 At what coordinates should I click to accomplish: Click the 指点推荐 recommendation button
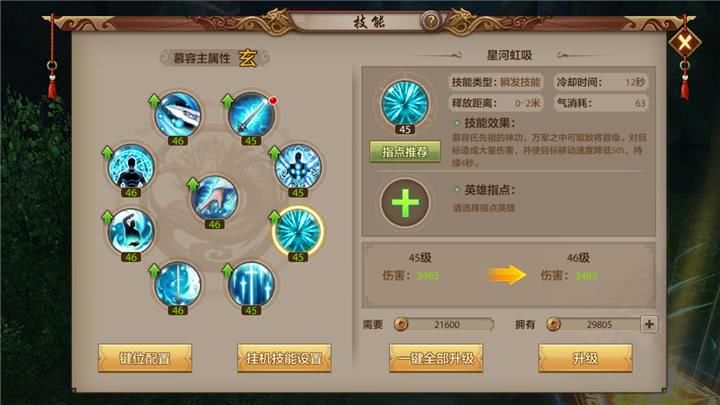[405, 152]
